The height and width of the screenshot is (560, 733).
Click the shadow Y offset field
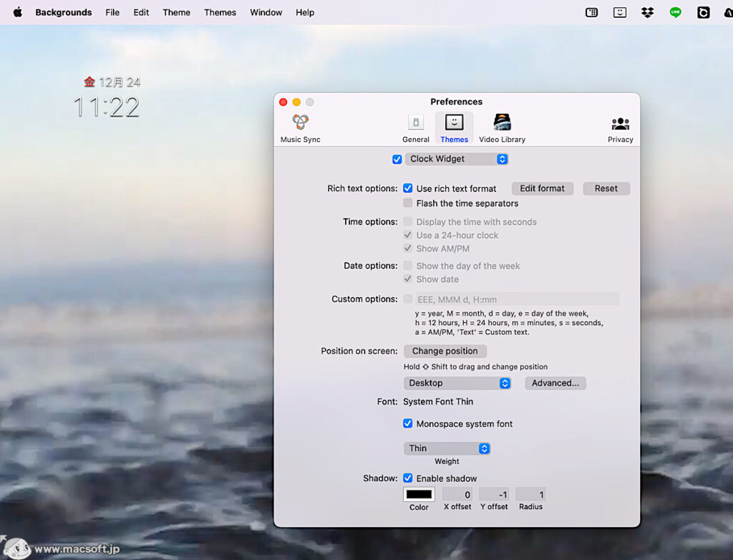[x=494, y=495]
